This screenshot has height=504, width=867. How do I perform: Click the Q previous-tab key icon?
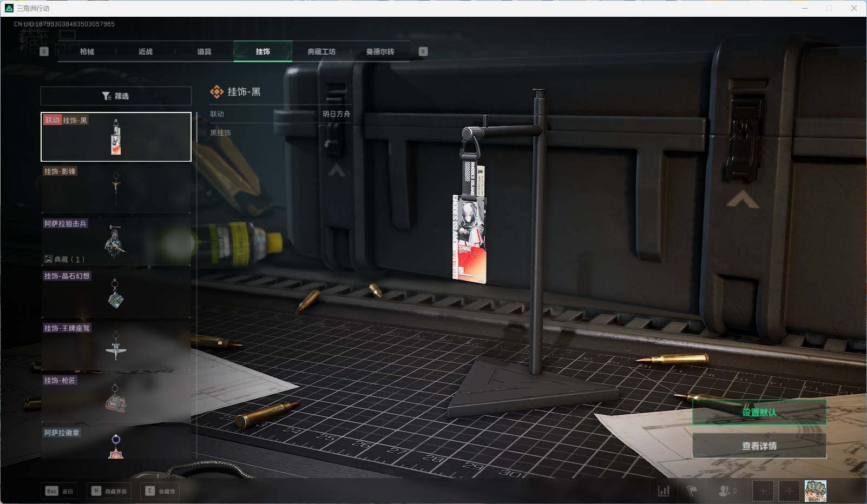pos(44,51)
